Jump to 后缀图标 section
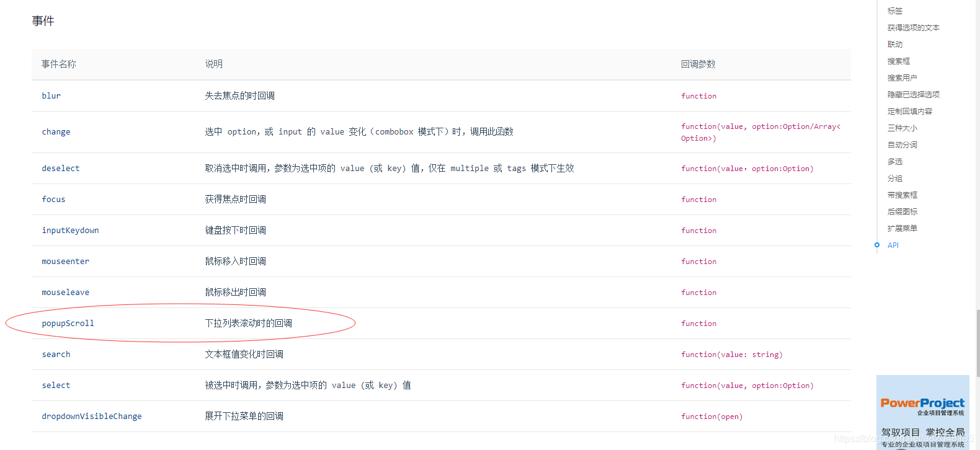Viewport: 980px width, 450px height. click(902, 212)
